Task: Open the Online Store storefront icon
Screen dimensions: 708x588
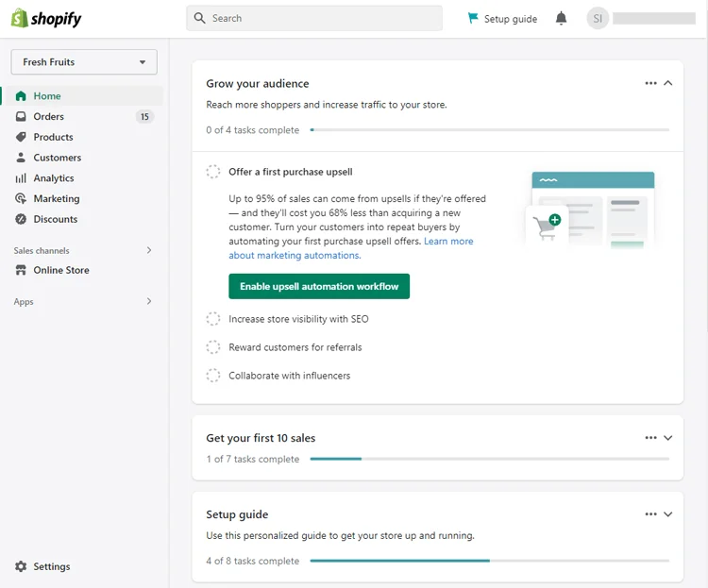Action: pos(21,270)
